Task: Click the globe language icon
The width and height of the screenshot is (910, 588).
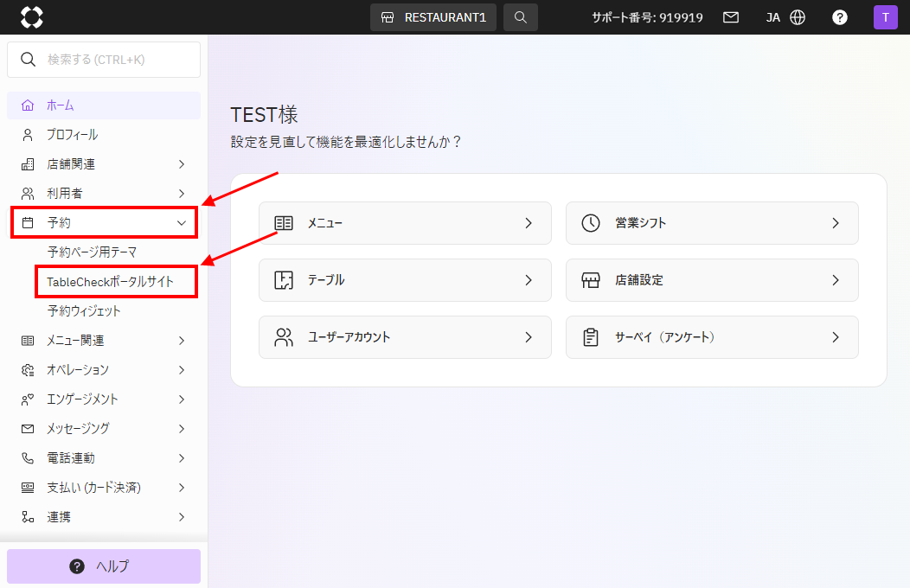Action: pos(798,17)
